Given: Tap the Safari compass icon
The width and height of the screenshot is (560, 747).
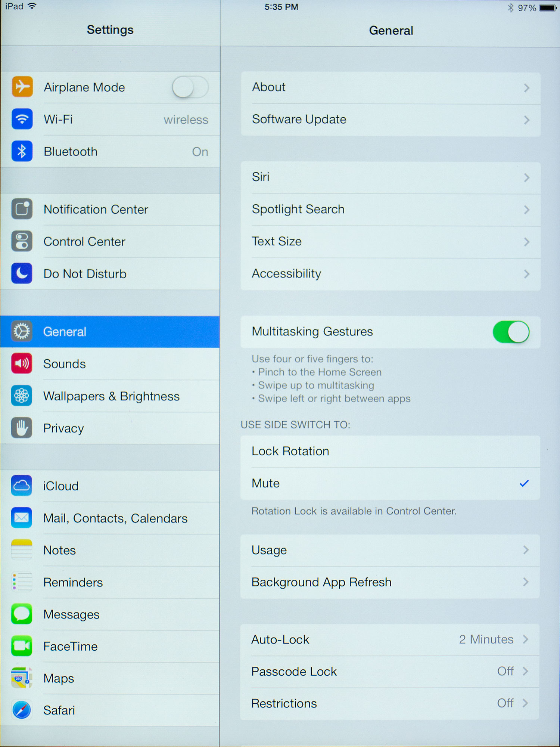Looking at the screenshot, I should click(22, 710).
